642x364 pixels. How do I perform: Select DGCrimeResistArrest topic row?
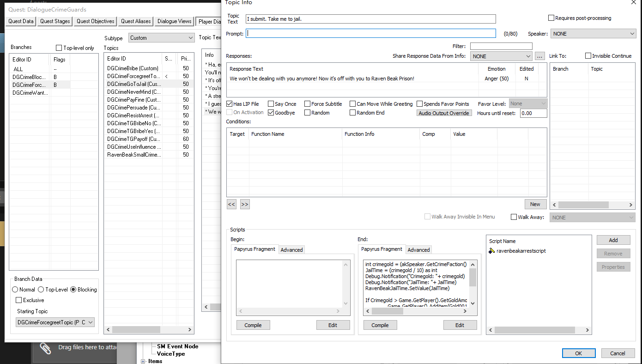coord(148,115)
